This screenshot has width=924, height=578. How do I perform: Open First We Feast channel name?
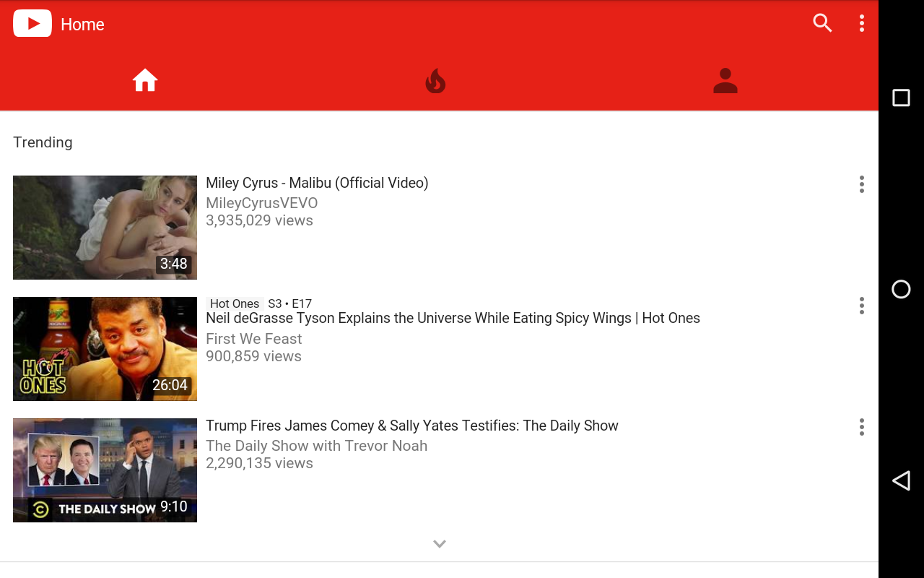click(253, 339)
